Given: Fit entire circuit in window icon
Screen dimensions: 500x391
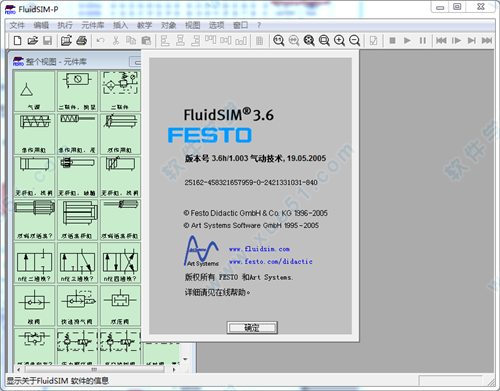Looking at the screenshot, I should point(309,41).
